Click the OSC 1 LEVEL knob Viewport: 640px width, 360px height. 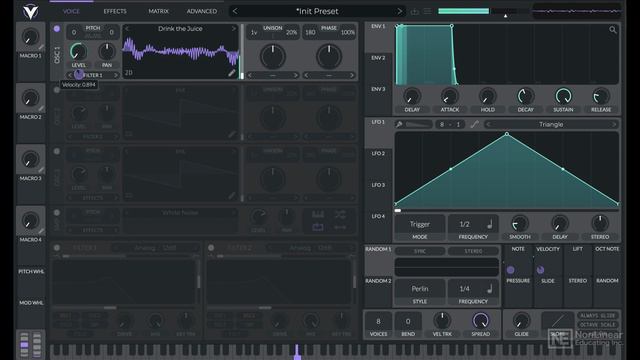(x=78, y=52)
